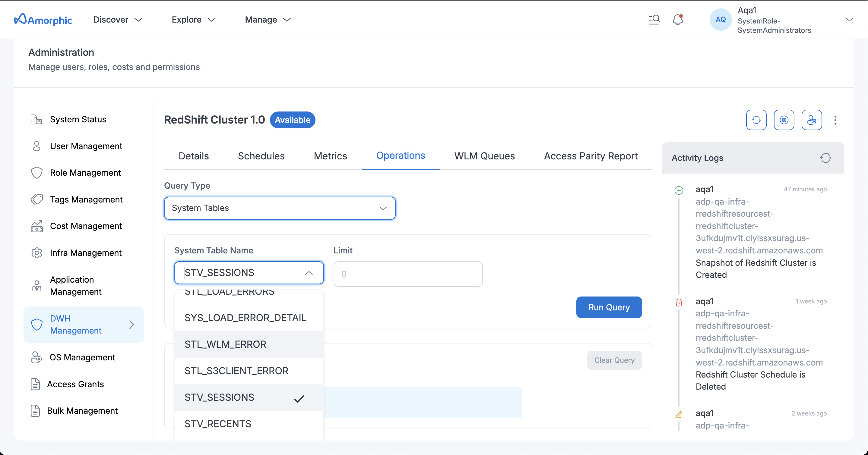Screen dimensions: 868x455
Task: Click 'Redshift Cluster Schedule is Deleted' text
Action: click(750, 381)
